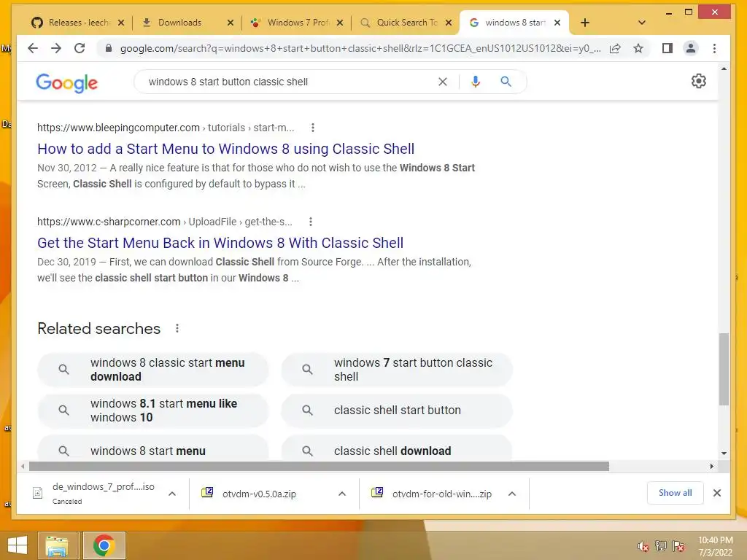Image resolution: width=747 pixels, height=560 pixels.
Task: Submit search with magnifier icon
Action: 506,82
